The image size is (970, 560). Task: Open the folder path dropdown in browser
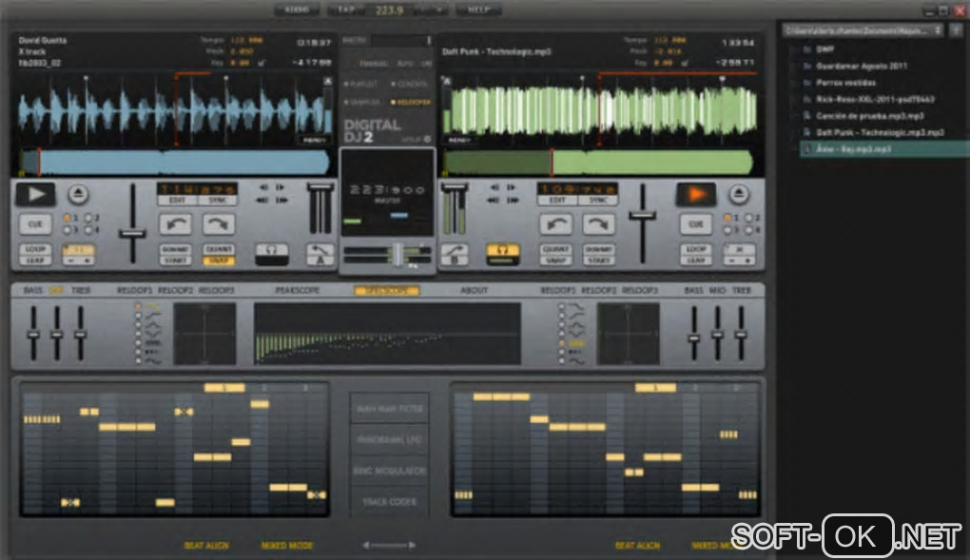click(863, 30)
